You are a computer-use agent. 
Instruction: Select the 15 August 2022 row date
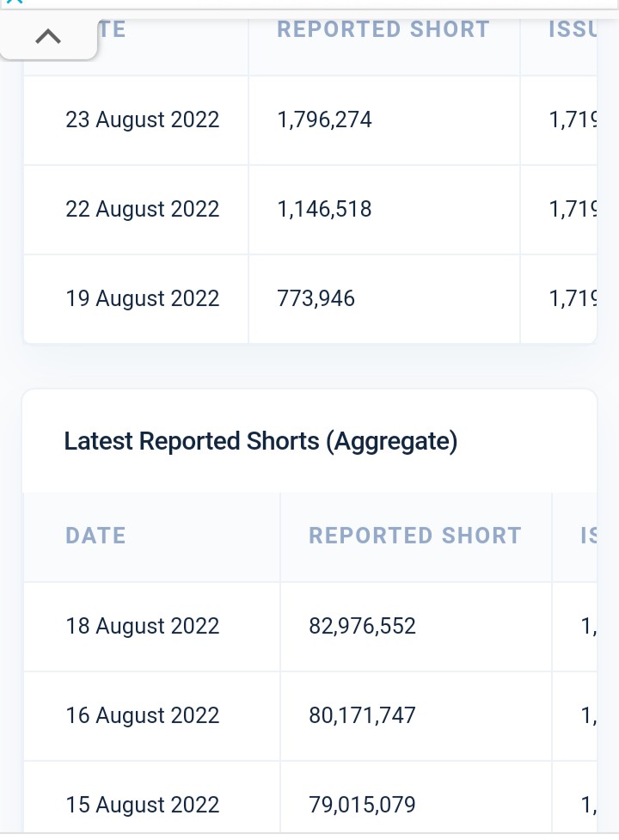pos(143,805)
